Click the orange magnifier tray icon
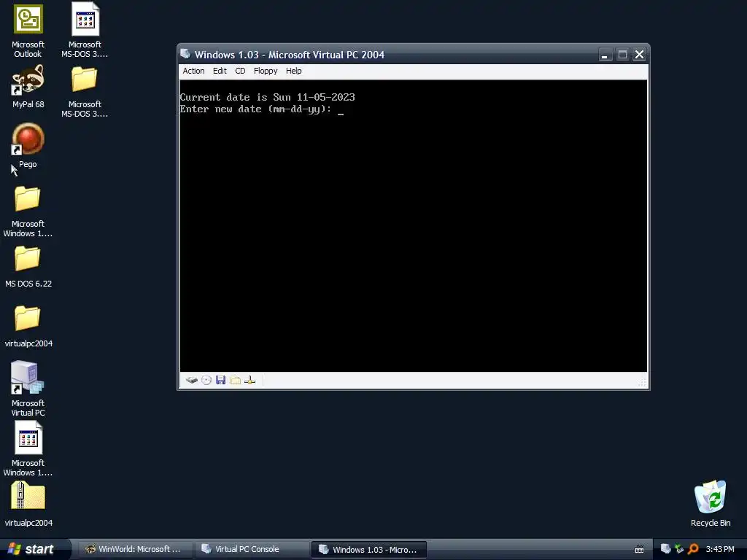The height and width of the screenshot is (560, 747). tap(693, 549)
